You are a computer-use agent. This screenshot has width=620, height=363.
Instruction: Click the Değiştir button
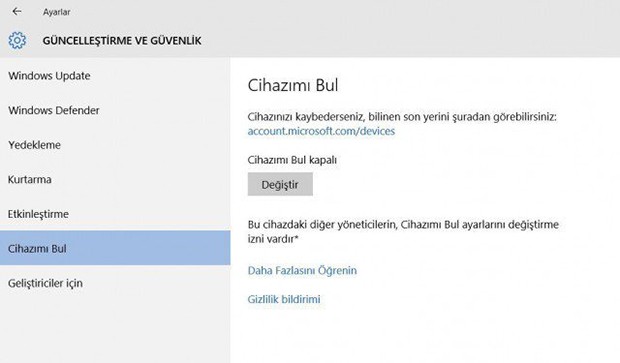coord(280,184)
